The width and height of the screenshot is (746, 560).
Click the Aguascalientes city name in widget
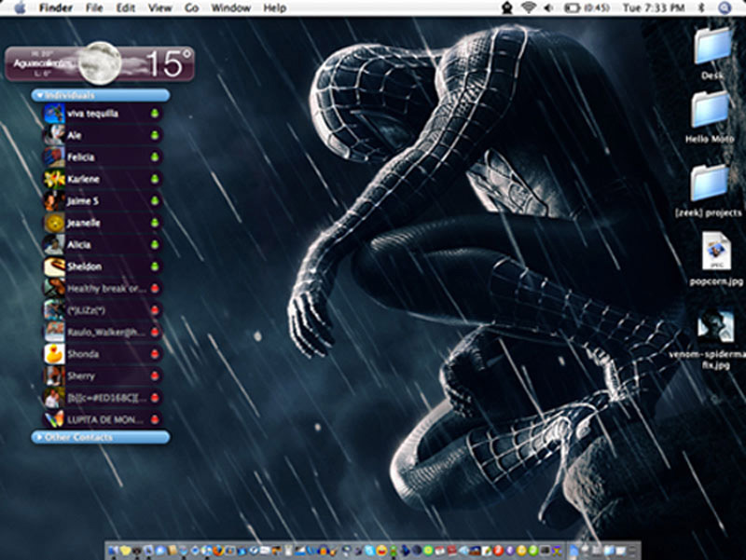[44, 63]
